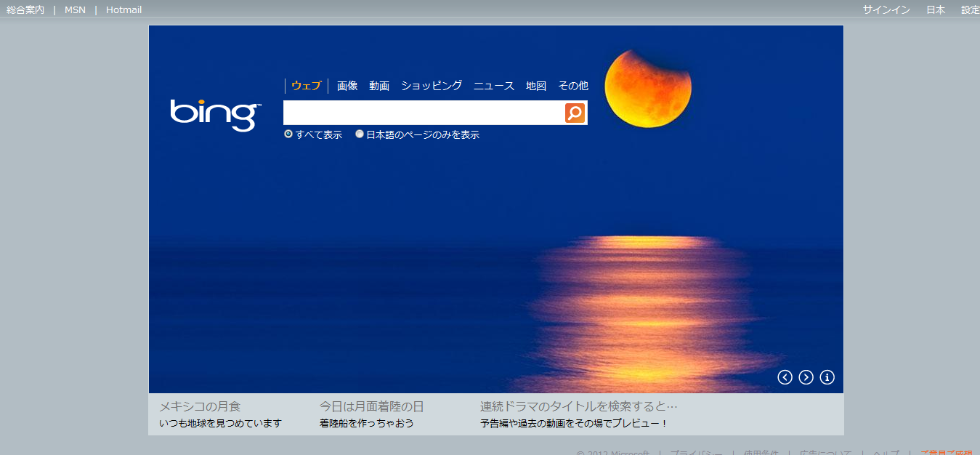Click the orange magnifier search button
The height and width of the screenshot is (455, 980).
pos(575,113)
